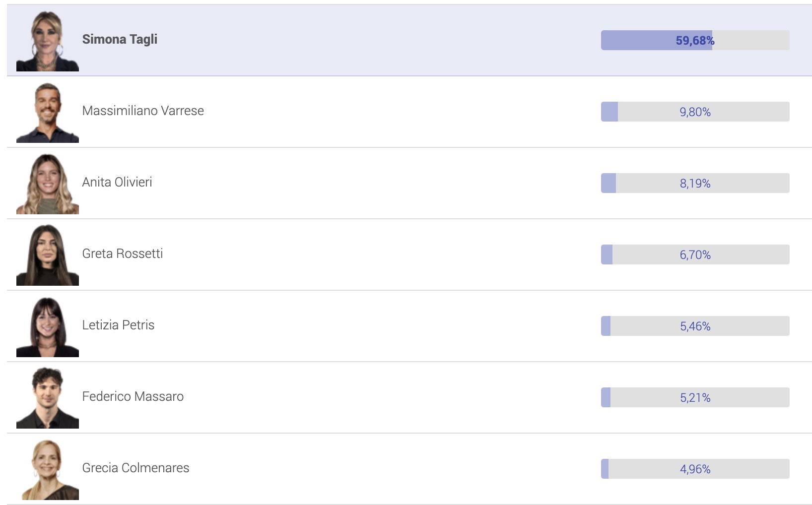Screen dimensions: 812x505
Task: Select the Greta Rossetti name text
Action: click(x=123, y=253)
